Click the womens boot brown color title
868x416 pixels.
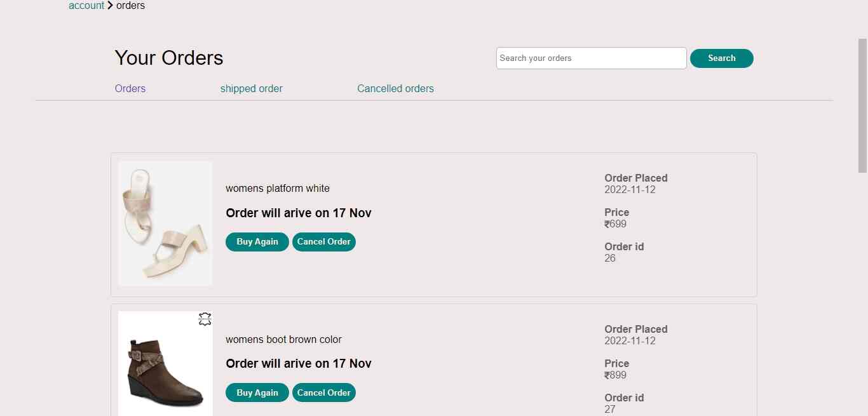283,339
